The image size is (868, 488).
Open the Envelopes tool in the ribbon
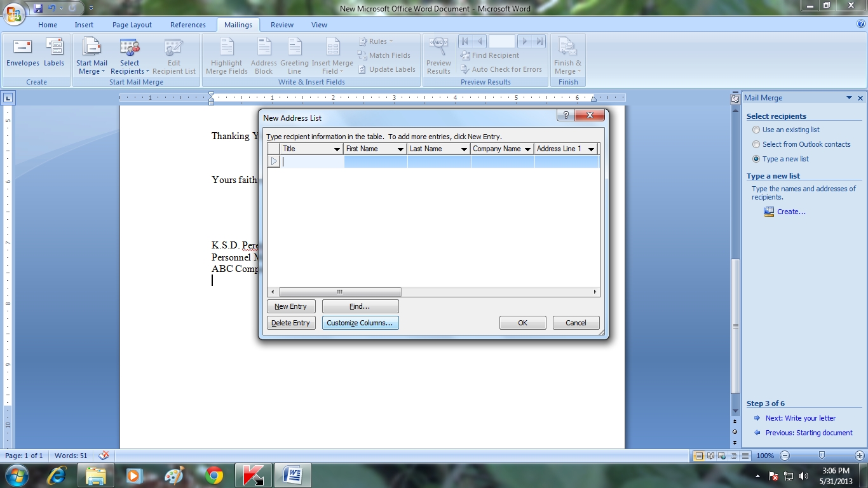[23, 53]
